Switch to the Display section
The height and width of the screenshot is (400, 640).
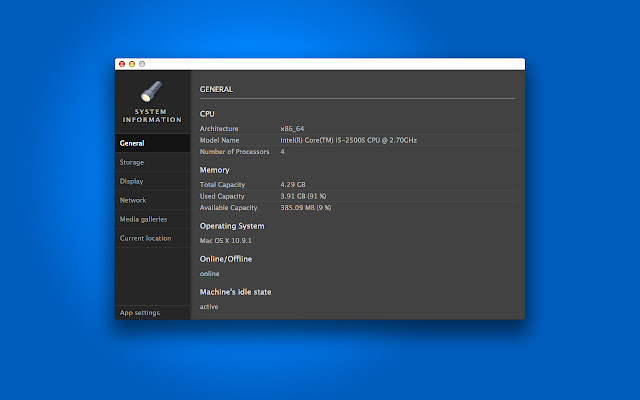(x=153, y=181)
